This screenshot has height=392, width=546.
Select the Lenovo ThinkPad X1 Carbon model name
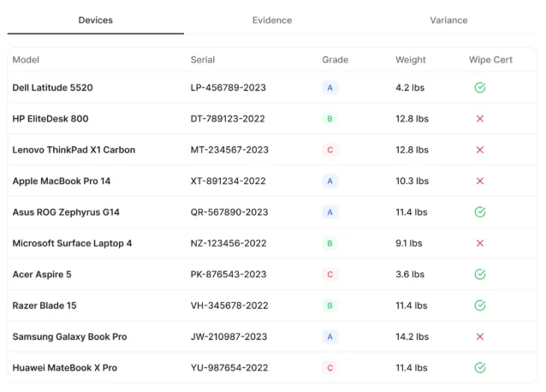click(x=74, y=150)
